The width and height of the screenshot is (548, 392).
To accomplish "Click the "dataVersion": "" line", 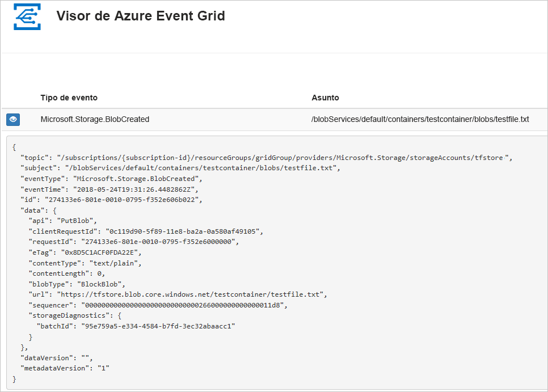I will point(57,358).
